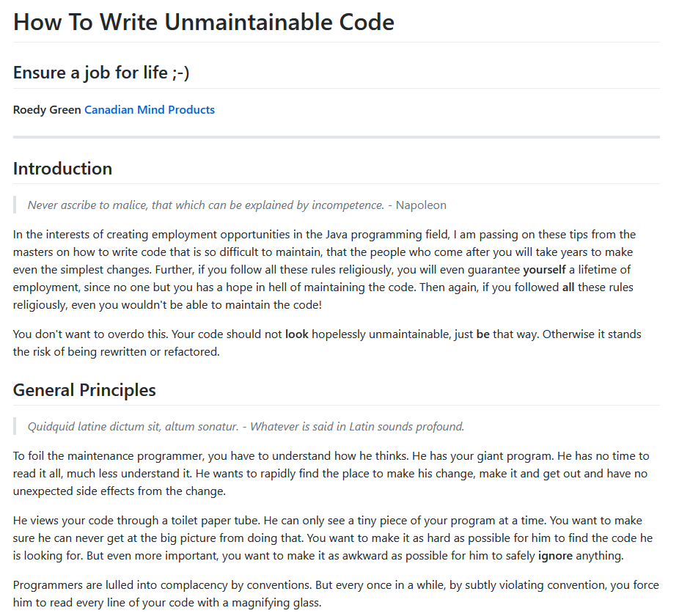Click the bold word "be" in "just be that way"

482,334
